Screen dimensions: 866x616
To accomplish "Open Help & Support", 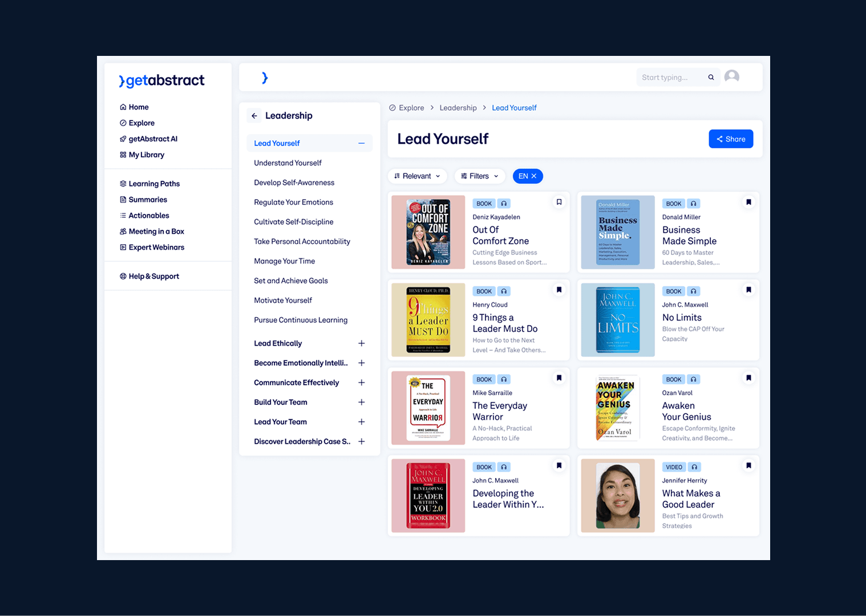I will point(149,277).
